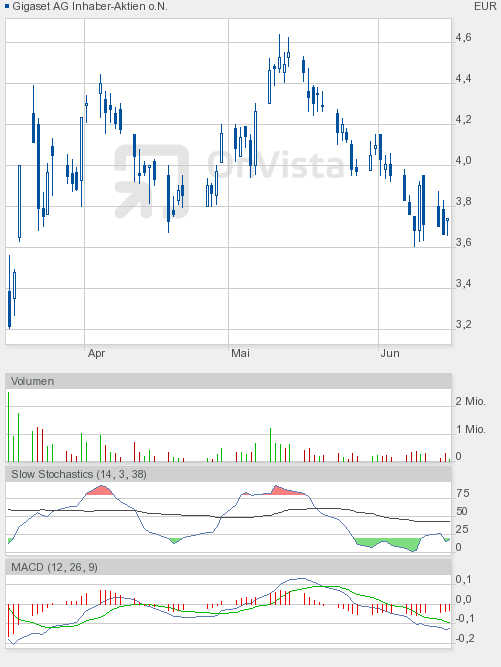Image resolution: width=501 pixels, height=667 pixels.
Task: Select the 3,4 price axis label
Action: 463,283
